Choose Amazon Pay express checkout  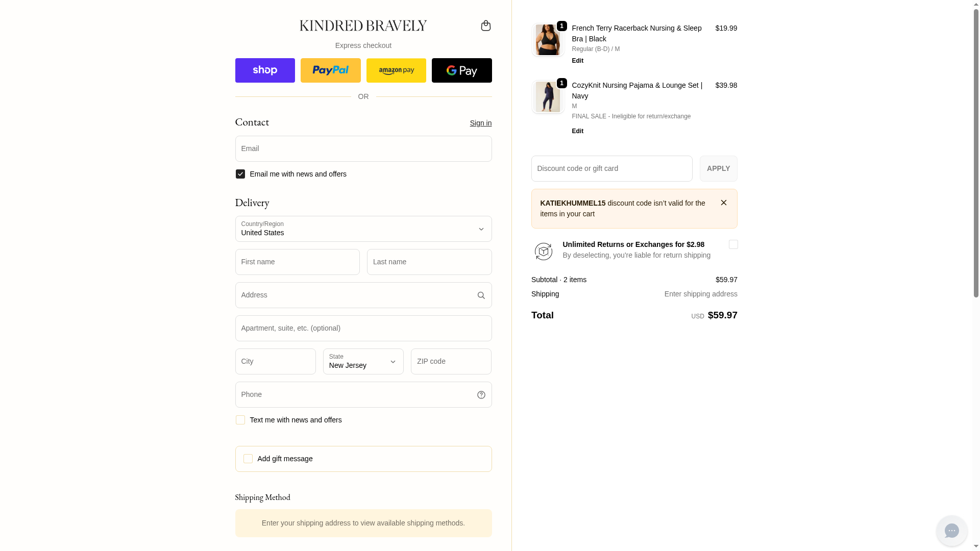(396, 70)
